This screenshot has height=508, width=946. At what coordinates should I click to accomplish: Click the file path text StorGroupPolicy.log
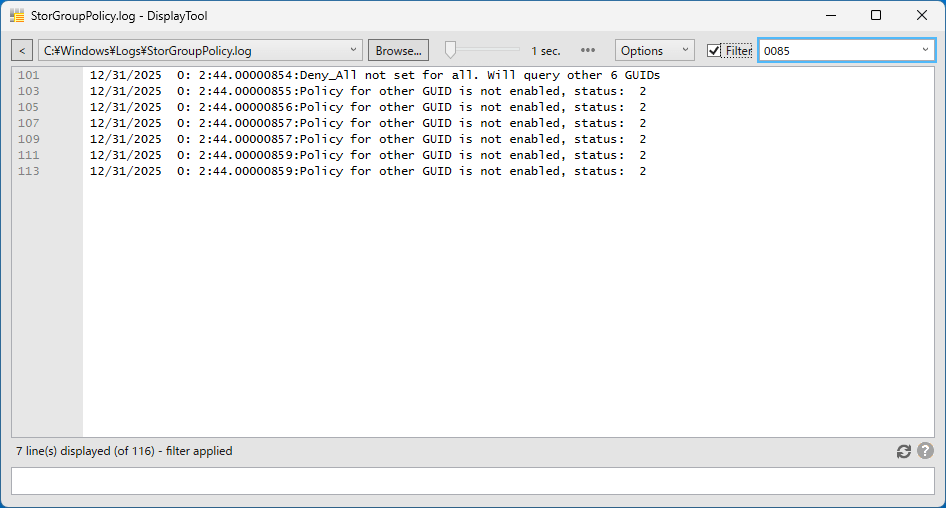point(148,50)
